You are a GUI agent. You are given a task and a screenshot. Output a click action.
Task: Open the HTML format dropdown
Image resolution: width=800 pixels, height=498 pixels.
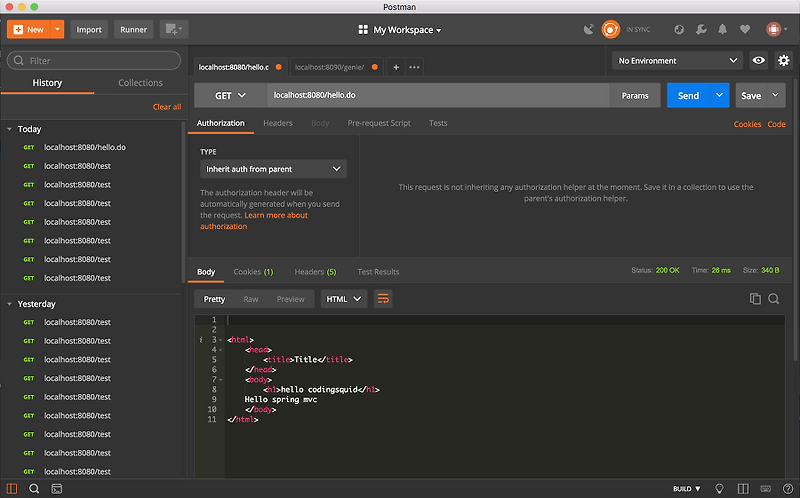(344, 299)
